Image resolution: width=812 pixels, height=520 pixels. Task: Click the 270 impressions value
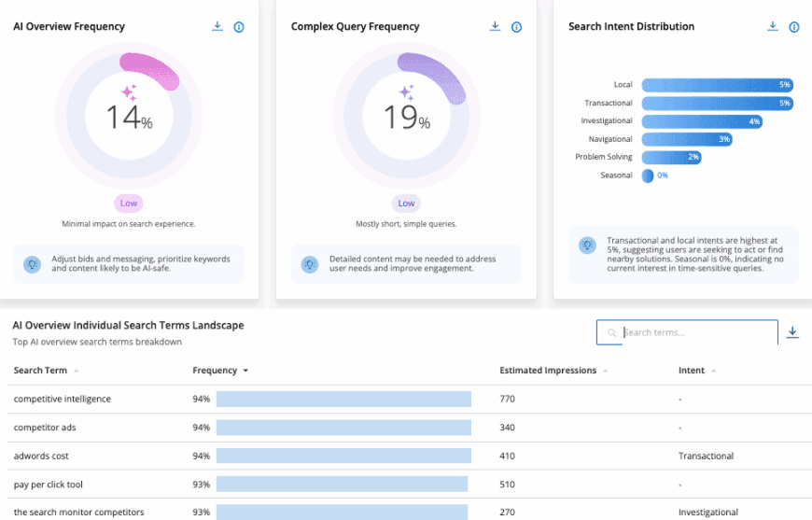(508, 512)
